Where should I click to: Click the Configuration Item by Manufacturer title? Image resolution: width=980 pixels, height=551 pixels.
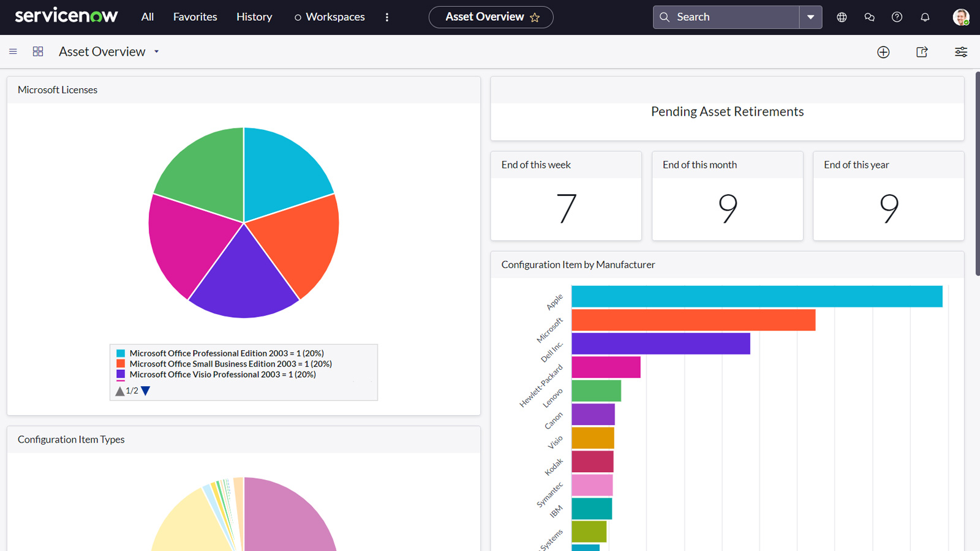[578, 264]
